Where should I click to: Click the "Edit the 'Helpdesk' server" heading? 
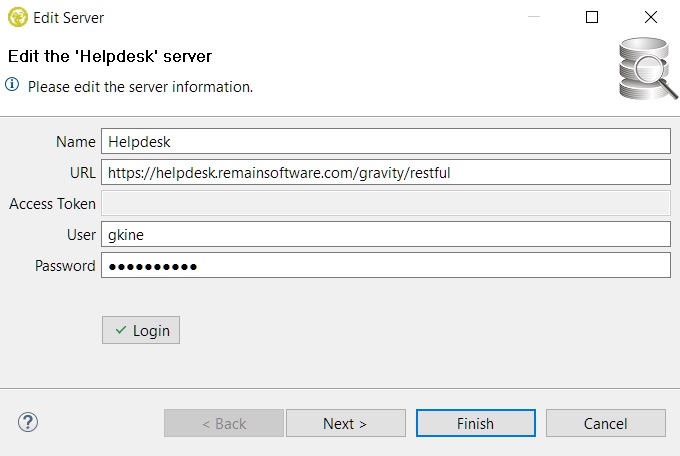coord(110,56)
